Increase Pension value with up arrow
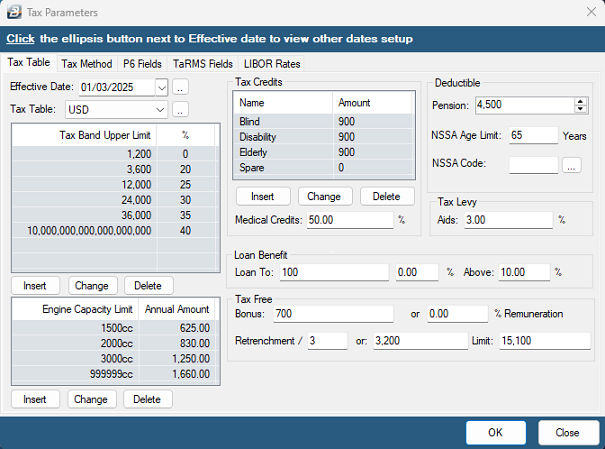This screenshot has width=605, height=449. [580, 101]
